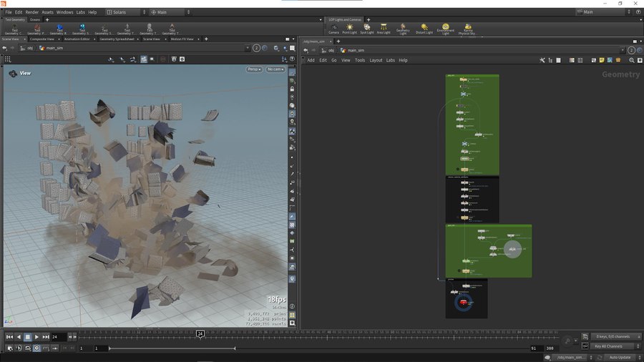Click the Camera shelf tool
Viewport: 644px width, 362px height.
click(x=333, y=29)
